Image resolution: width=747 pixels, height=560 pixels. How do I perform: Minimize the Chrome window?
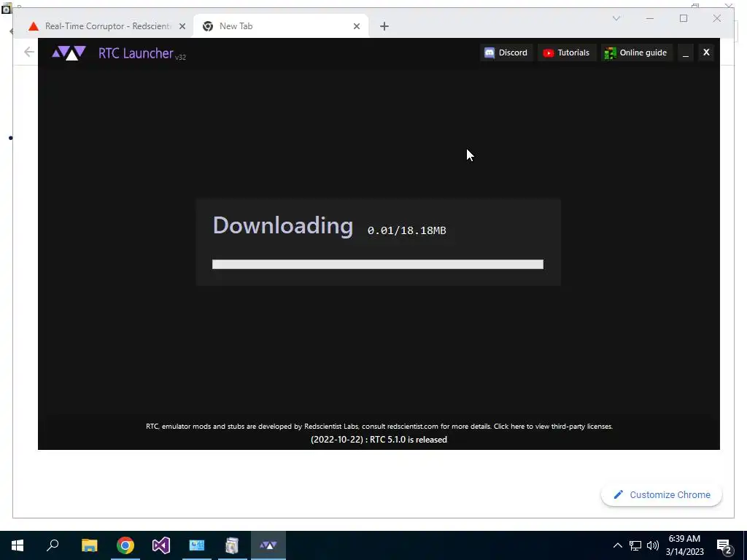click(650, 18)
